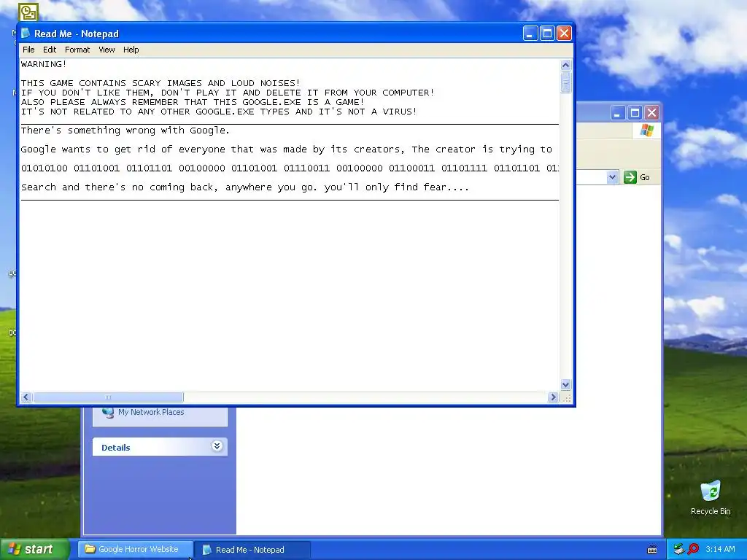Click the WARNING! line in Notepad
This screenshot has height=560, width=747.
44,64
